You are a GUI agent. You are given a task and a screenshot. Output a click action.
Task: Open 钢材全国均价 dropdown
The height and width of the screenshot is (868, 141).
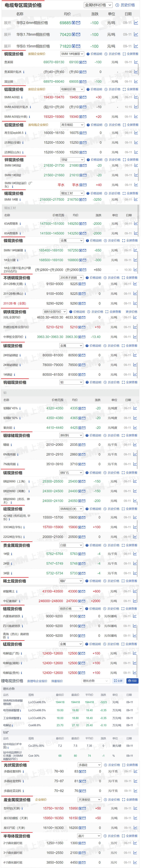click(55, 312)
